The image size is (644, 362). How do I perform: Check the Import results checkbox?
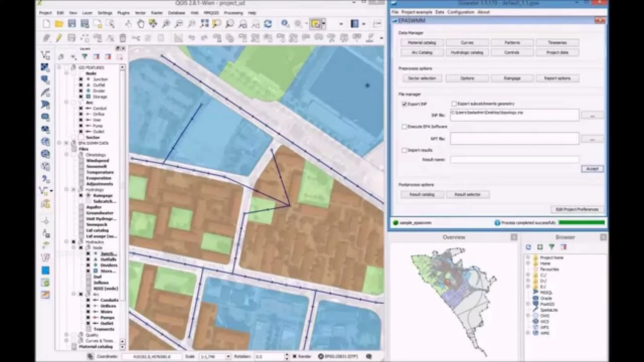click(x=404, y=150)
